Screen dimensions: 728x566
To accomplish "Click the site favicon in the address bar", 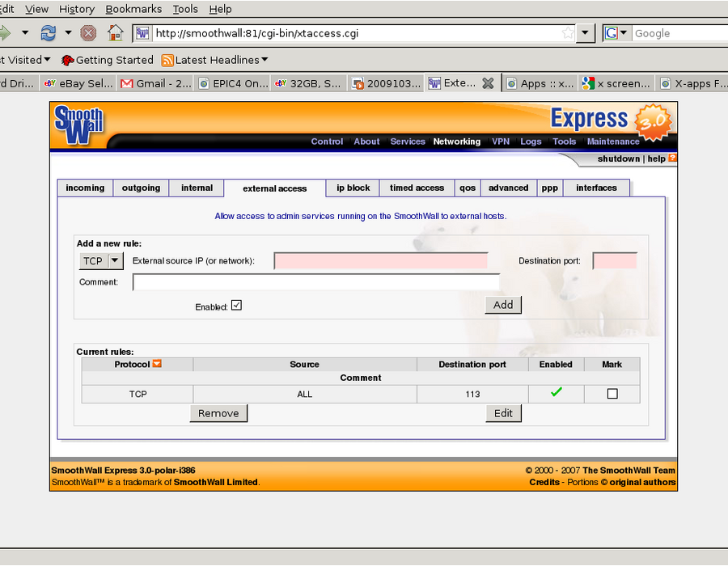I will click(142, 33).
